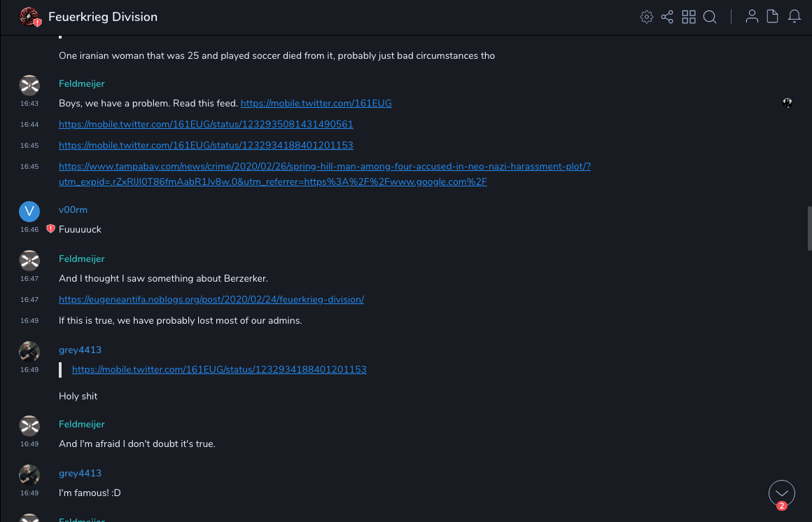Screen dimensions: 812x522
Task: Open room settings gear icon
Action: (x=646, y=17)
